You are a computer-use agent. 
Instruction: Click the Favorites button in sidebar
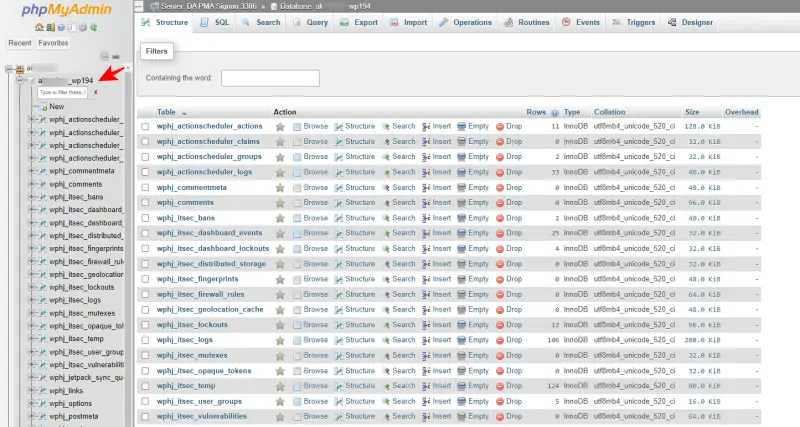click(x=53, y=44)
